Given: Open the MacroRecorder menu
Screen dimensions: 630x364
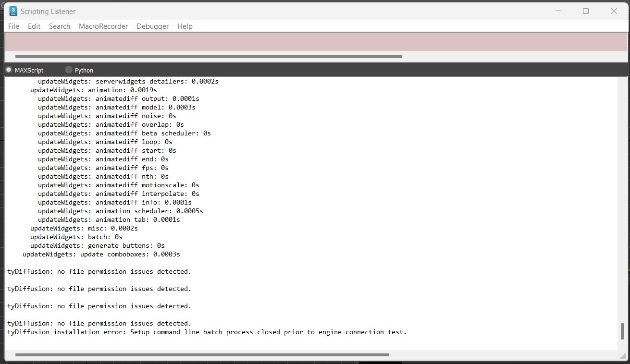Looking at the screenshot, I should (x=103, y=26).
